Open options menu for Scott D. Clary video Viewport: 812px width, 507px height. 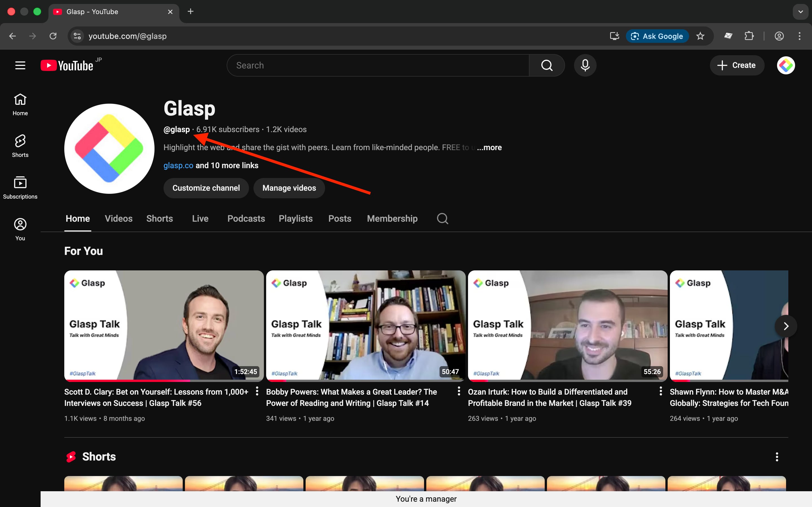click(257, 391)
